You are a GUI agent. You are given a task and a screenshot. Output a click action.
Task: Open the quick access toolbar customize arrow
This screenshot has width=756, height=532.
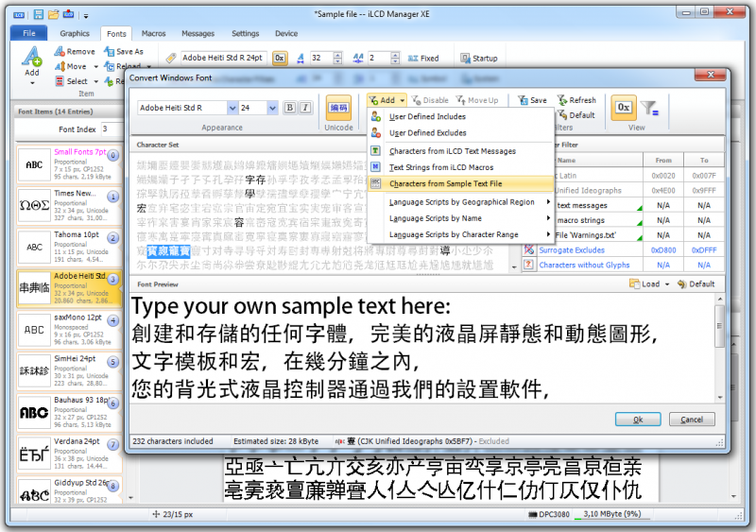click(86, 15)
